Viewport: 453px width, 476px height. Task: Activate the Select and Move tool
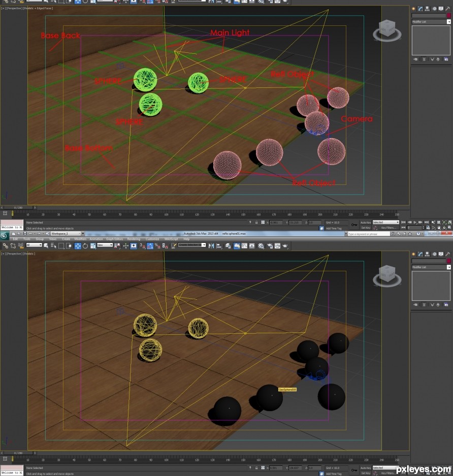point(78,245)
